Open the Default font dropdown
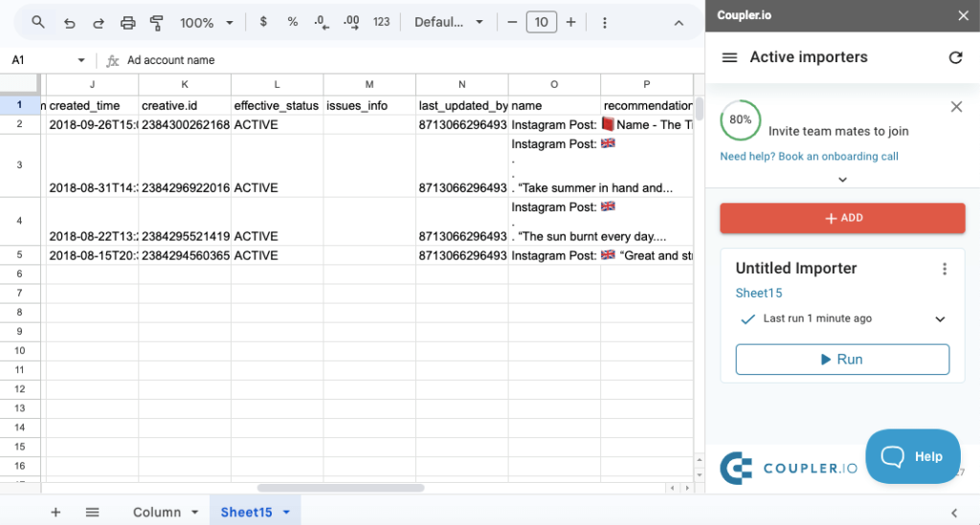The width and height of the screenshot is (980, 525). 449,22
